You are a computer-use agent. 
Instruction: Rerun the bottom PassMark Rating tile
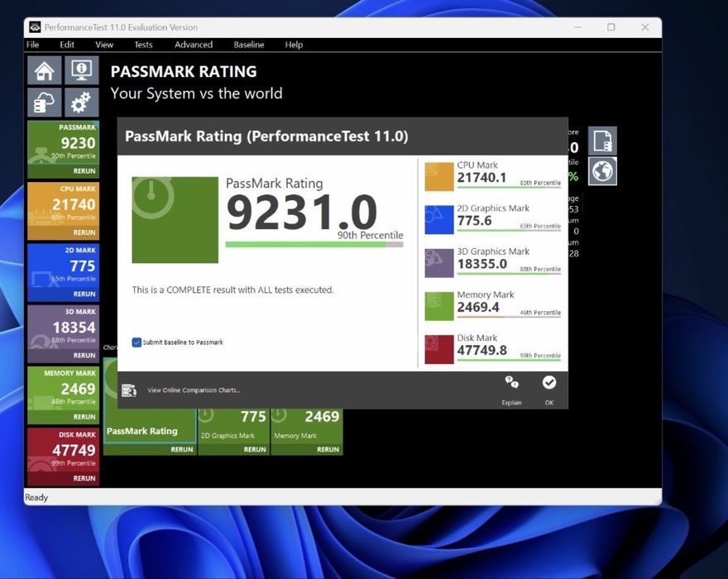coord(181,449)
